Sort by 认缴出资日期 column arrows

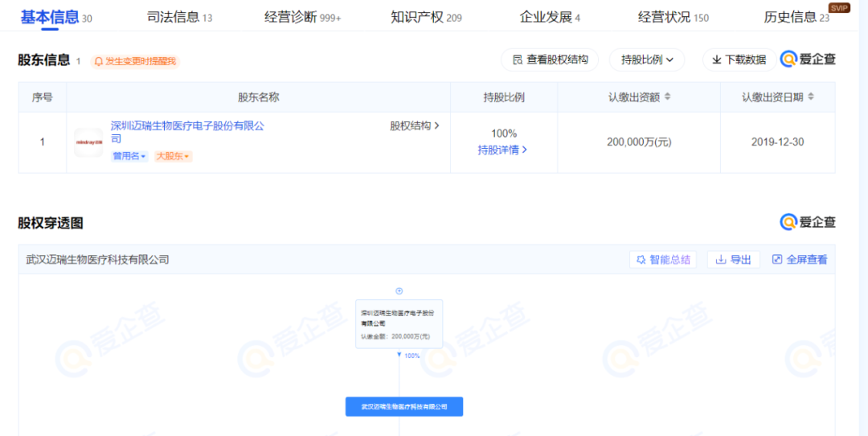tap(811, 97)
